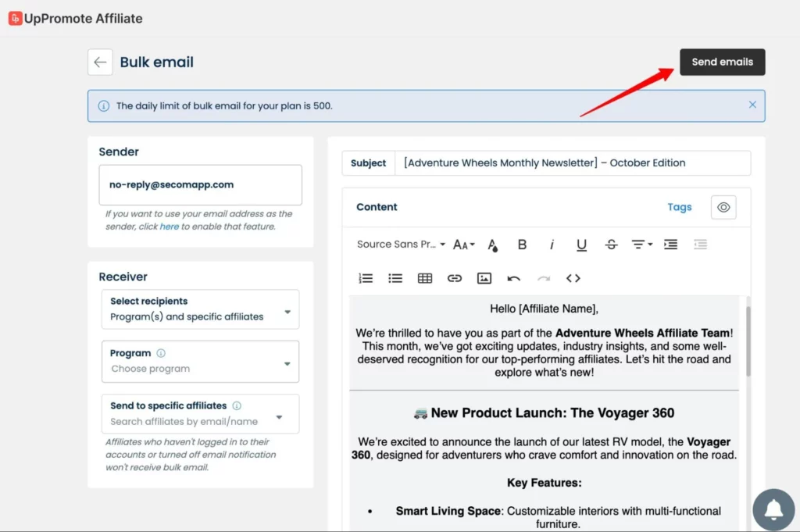
Task: Open the text color picker
Action: point(493,245)
